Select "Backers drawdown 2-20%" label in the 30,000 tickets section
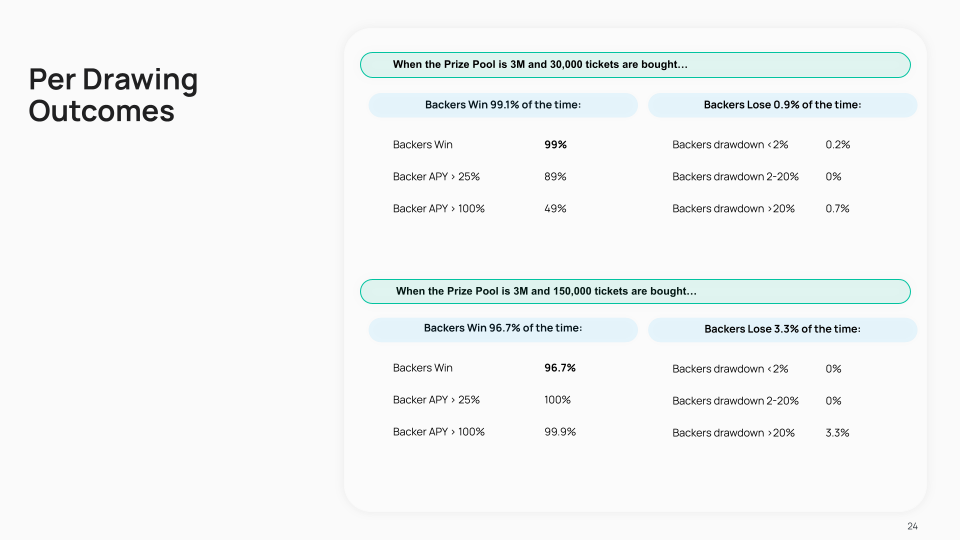 click(735, 177)
